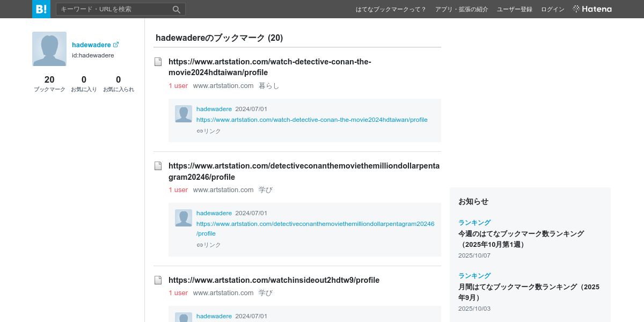Click the お知らせ heading
644x322 pixels.
coord(473,201)
